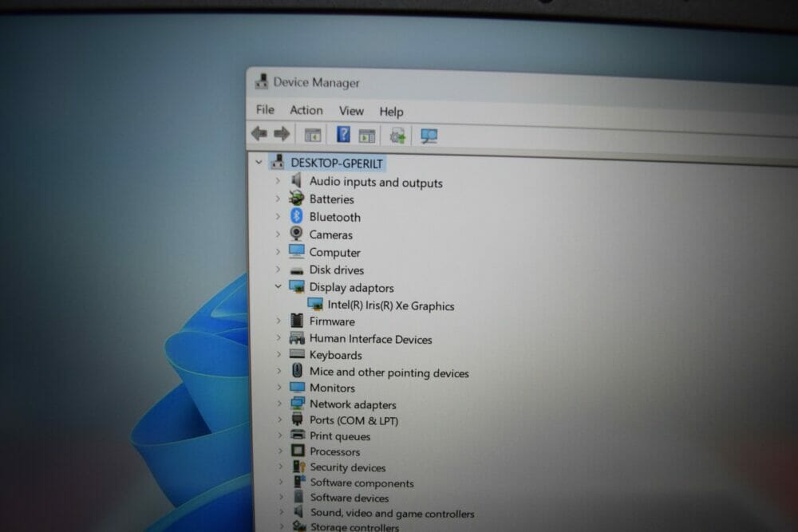Image resolution: width=798 pixels, height=532 pixels.
Task: Select Security devices label
Action: point(348,467)
